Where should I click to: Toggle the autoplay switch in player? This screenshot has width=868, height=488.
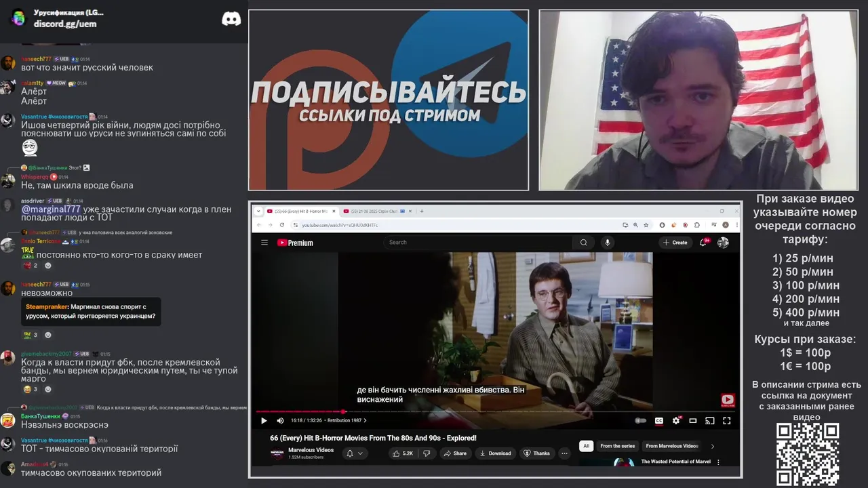tap(640, 420)
